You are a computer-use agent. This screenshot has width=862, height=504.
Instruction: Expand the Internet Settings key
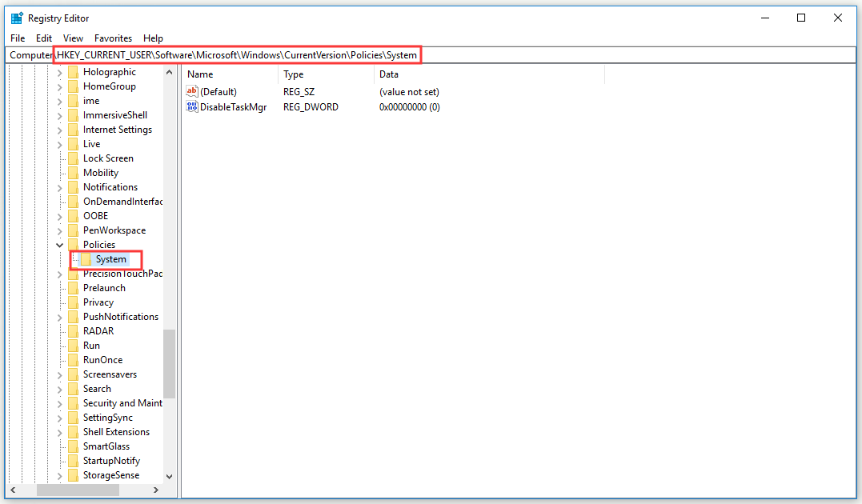[x=60, y=130]
